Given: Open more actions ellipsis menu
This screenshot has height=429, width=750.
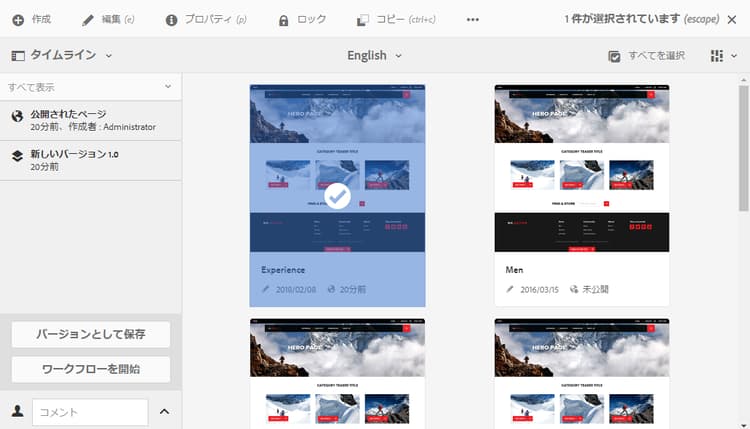Looking at the screenshot, I should [473, 20].
